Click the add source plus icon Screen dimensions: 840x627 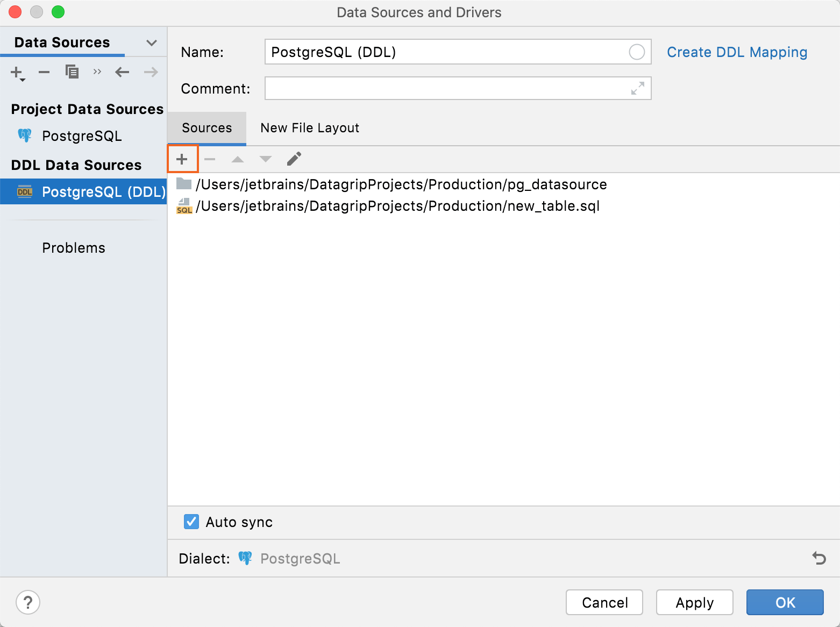[182, 159]
